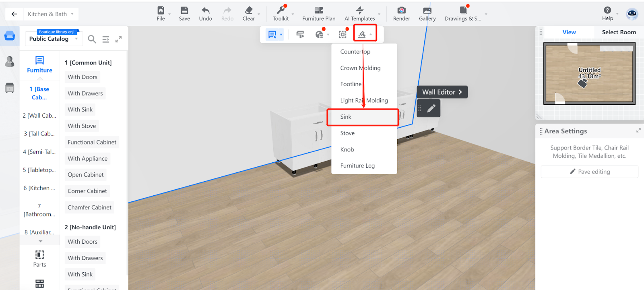
Task: Select With Drawers under Common Unit
Action: pos(85,93)
